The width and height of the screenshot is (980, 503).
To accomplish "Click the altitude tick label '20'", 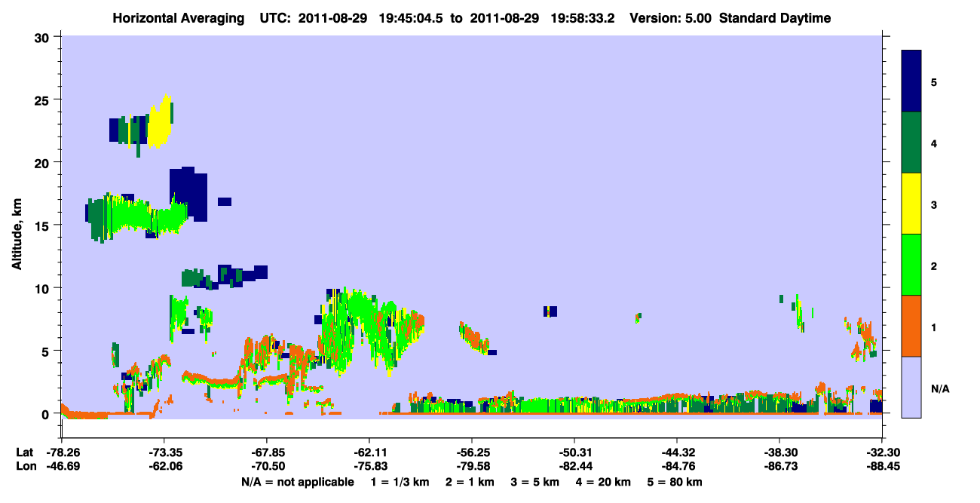I will click(x=43, y=162).
